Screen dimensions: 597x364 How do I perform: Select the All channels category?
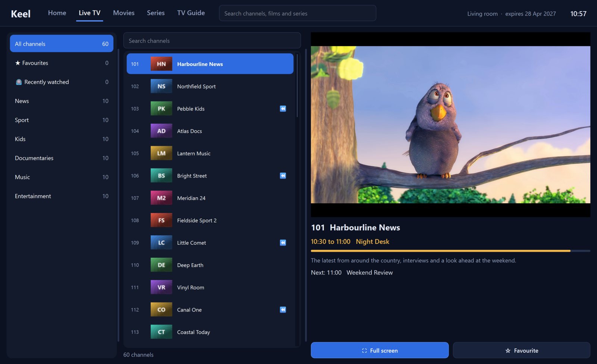[x=62, y=44]
